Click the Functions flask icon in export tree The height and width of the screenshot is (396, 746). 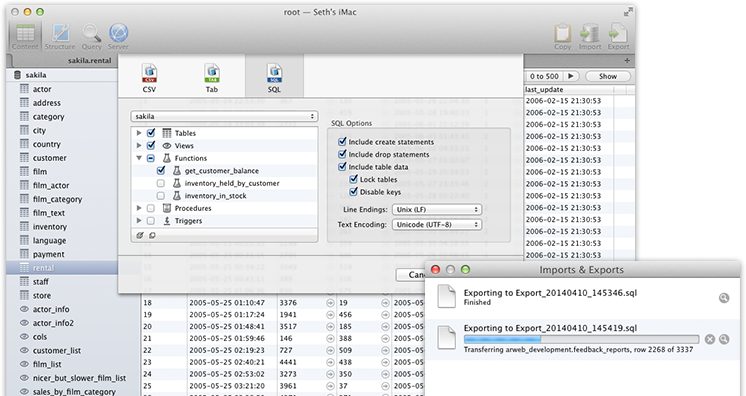pos(167,158)
